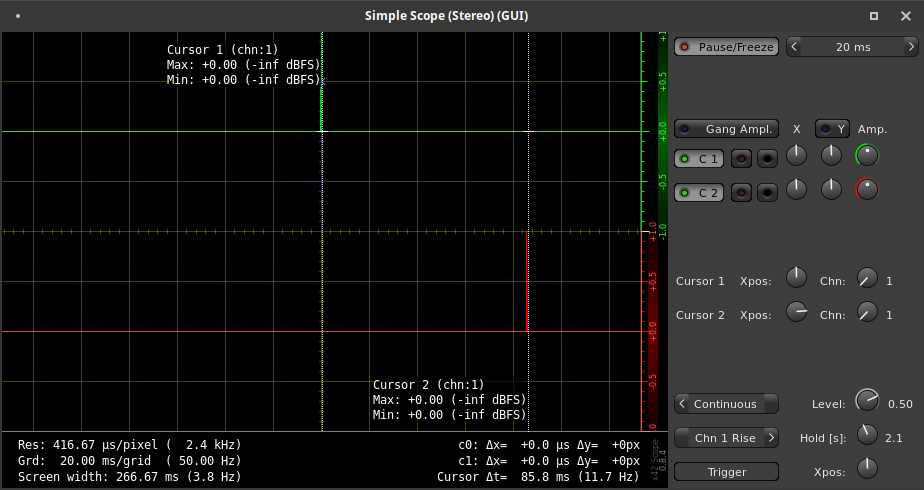Decrease timebase with left arrow beside 20 ms
Screen dimensions: 924x490
coord(794,47)
